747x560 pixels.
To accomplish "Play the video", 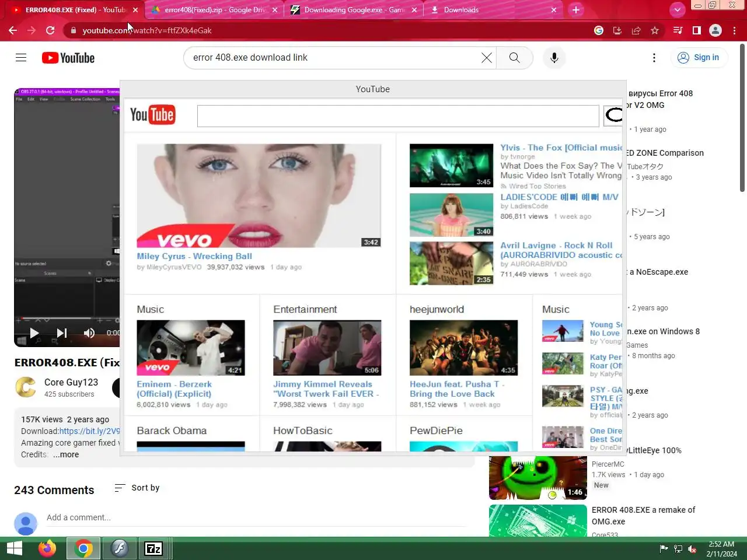I will (x=34, y=332).
